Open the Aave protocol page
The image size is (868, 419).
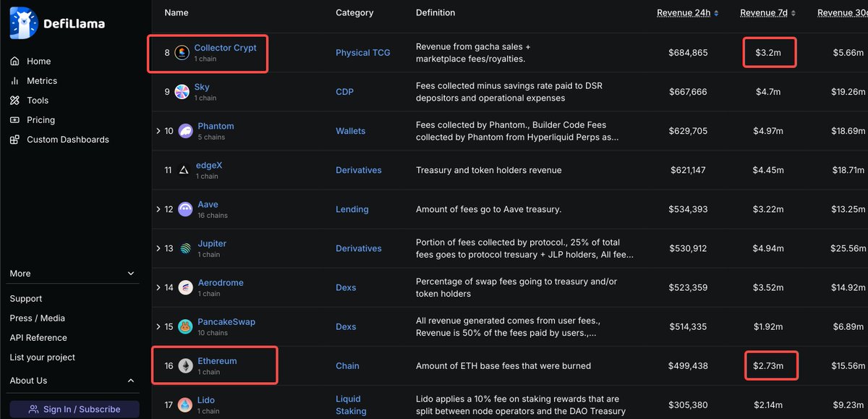[208, 204]
